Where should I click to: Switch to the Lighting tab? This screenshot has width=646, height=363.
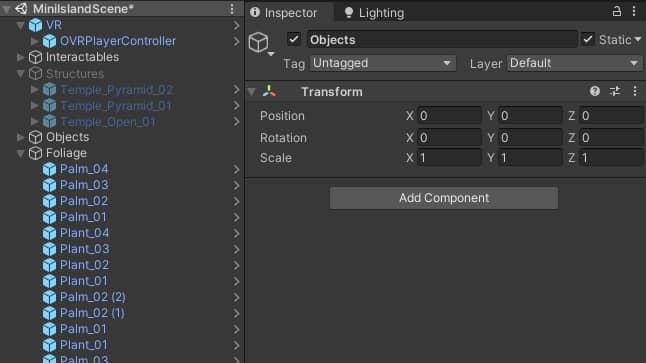tap(374, 13)
